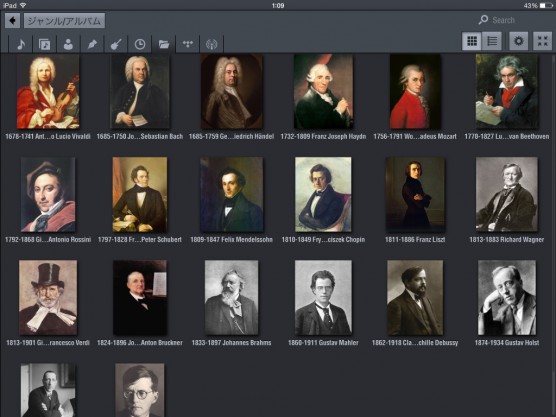Select label '1678-1741 Ant…o Lucio Vivaldi'

point(48,136)
